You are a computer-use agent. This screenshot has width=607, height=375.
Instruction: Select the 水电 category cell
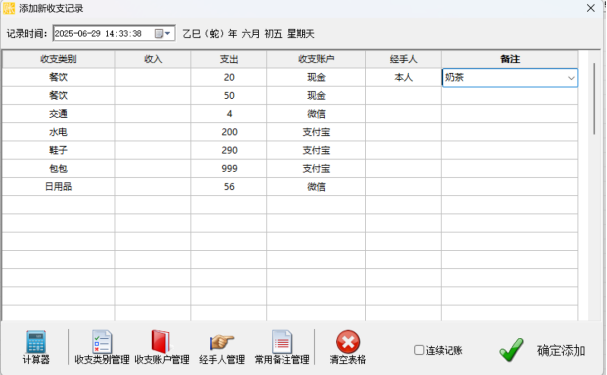pos(58,132)
